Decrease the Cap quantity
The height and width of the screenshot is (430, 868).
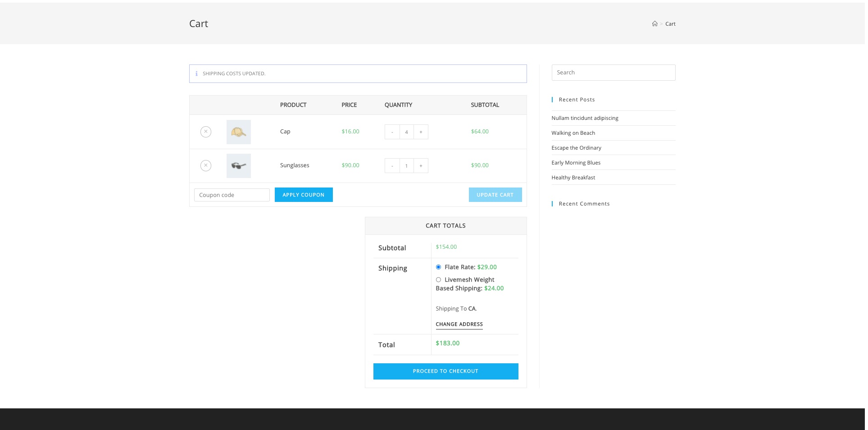coord(392,132)
